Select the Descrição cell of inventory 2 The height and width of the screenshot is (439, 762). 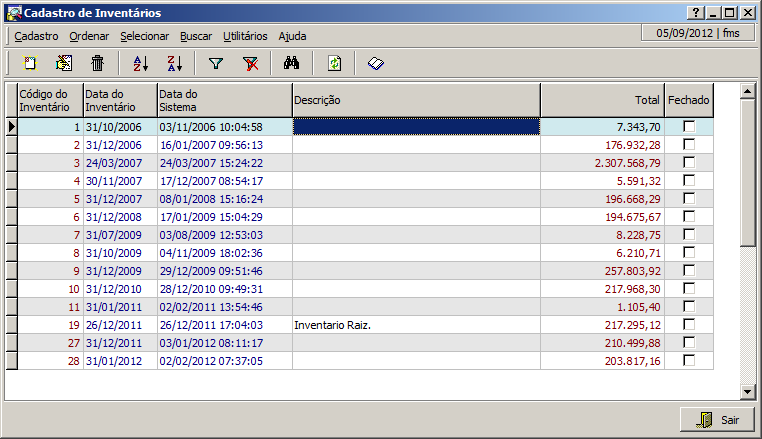(416, 145)
